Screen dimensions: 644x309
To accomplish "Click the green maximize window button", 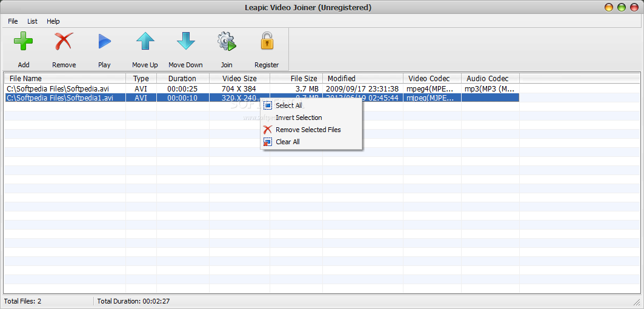I will tap(621, 7).
